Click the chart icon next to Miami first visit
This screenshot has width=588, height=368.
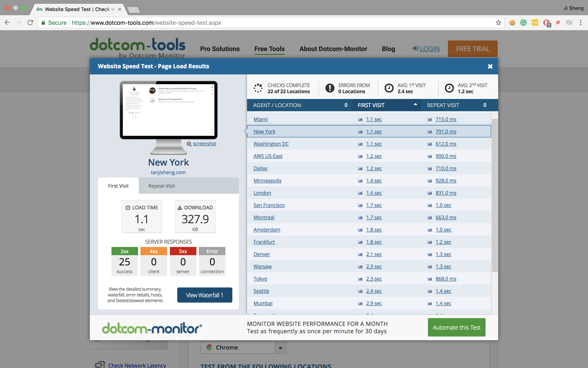[360, 120]
